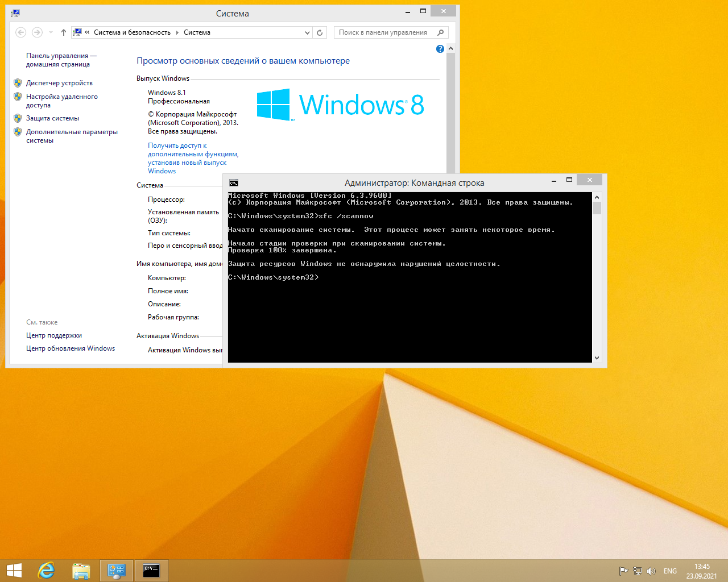This screenshot has height=582, width=728.
Task: Open Device Manager link in sidebar
Action: point(59,83)
